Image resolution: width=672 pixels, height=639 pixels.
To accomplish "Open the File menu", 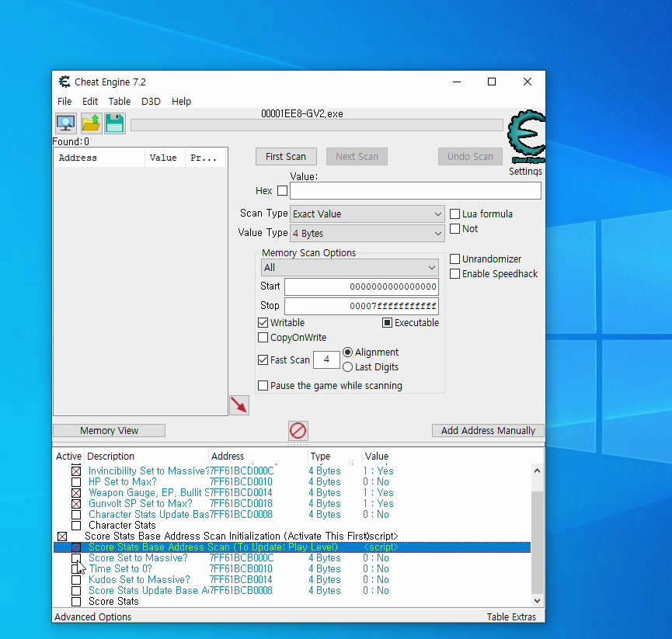I will pos(64,102).
